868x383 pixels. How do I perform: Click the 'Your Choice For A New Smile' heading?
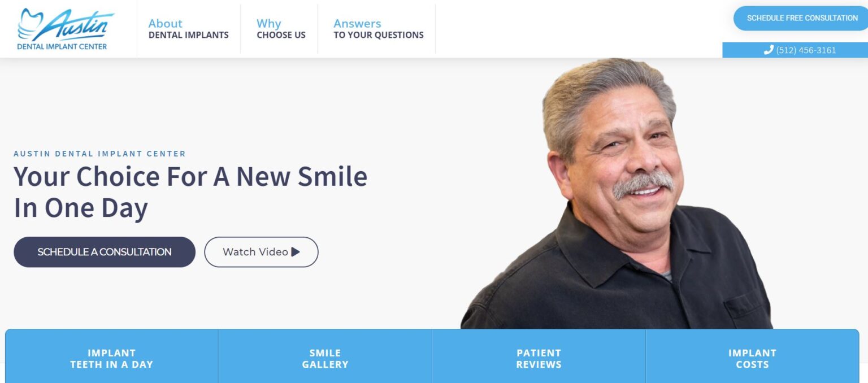pyautogui.click(x=190, y=177)
